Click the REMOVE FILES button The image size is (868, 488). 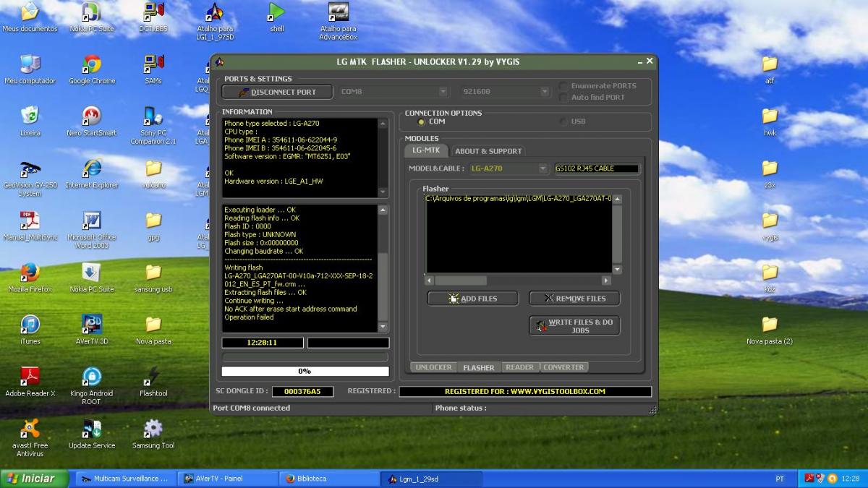[x=574, y=298]
